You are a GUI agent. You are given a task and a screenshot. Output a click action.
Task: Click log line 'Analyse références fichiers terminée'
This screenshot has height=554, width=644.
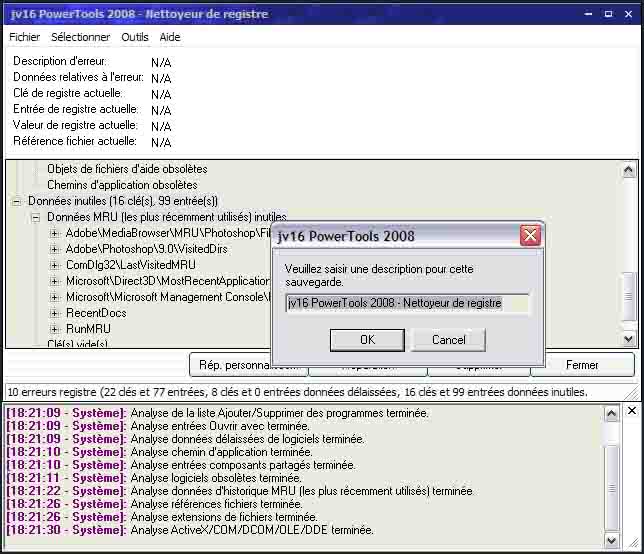[x=216, y=504]
